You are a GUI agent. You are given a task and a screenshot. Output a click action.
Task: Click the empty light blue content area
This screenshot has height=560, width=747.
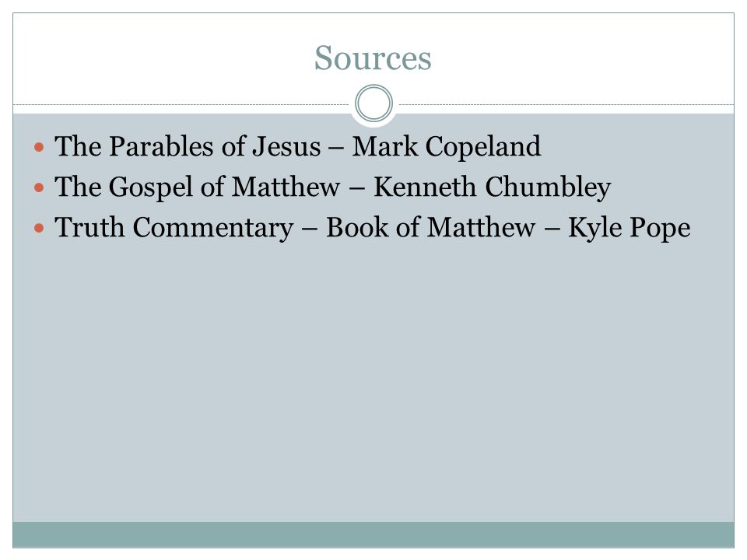pyautogui.click(x=373, y=381)
